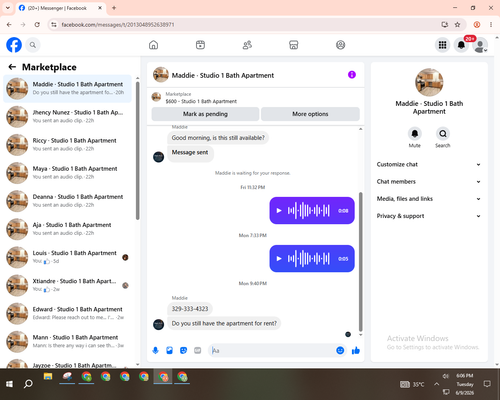
Task: Play the 0:08 audio clip
Action: pos(279,211)
